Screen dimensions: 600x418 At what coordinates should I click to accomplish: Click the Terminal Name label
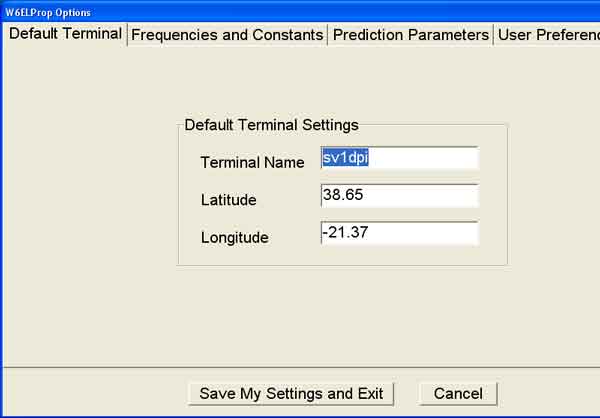[252, 162]
